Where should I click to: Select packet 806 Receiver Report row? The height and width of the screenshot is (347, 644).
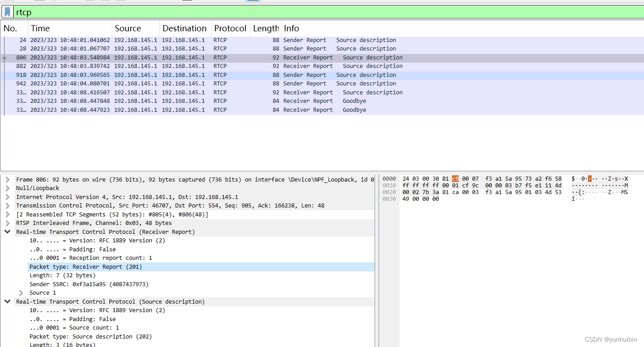322,58
